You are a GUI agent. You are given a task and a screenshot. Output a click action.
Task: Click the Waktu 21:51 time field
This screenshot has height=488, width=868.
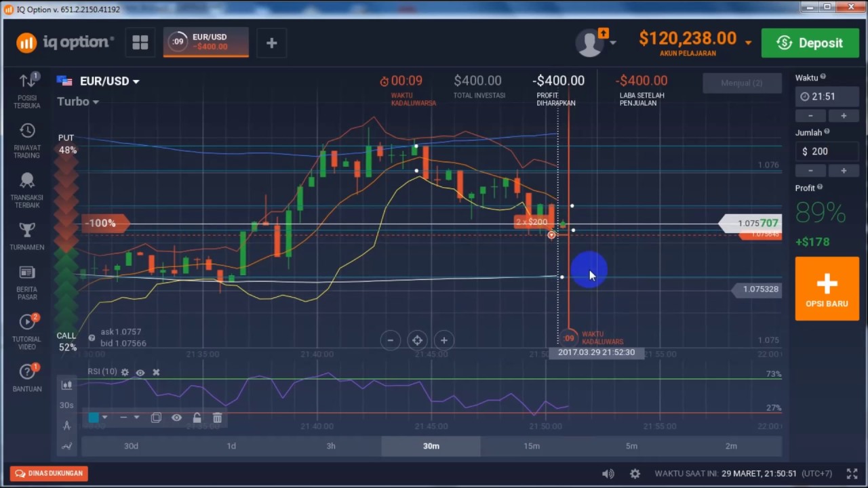[827, 96]
